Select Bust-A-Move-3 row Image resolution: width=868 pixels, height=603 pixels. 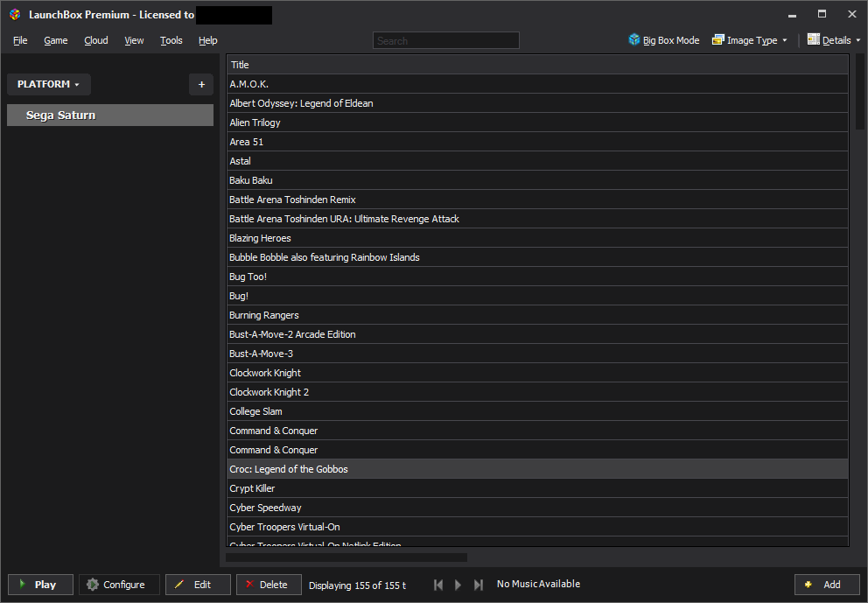(537, 354)
